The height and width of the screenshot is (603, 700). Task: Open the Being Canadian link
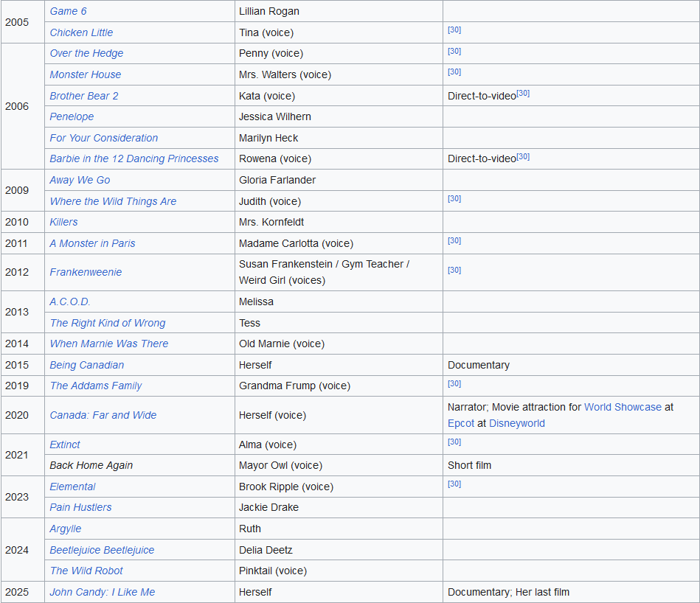click(86, 365)
